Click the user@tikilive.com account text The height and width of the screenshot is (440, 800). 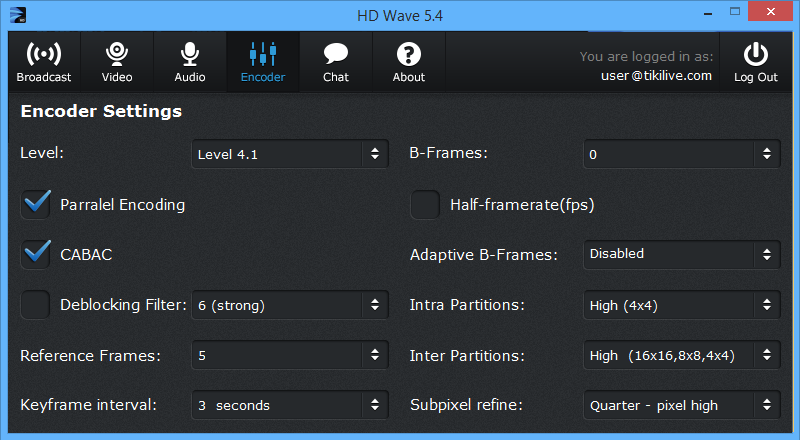click(656, 76)
